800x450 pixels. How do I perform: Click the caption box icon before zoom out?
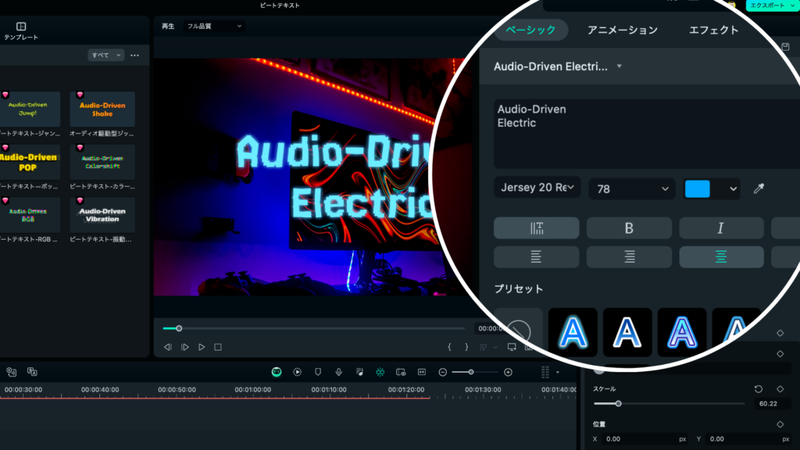(x=422, y=372)
